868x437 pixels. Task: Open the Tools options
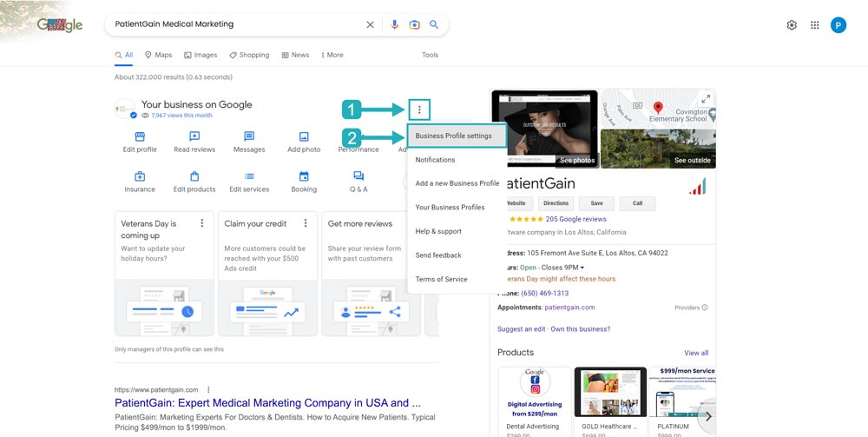point(431,55)
